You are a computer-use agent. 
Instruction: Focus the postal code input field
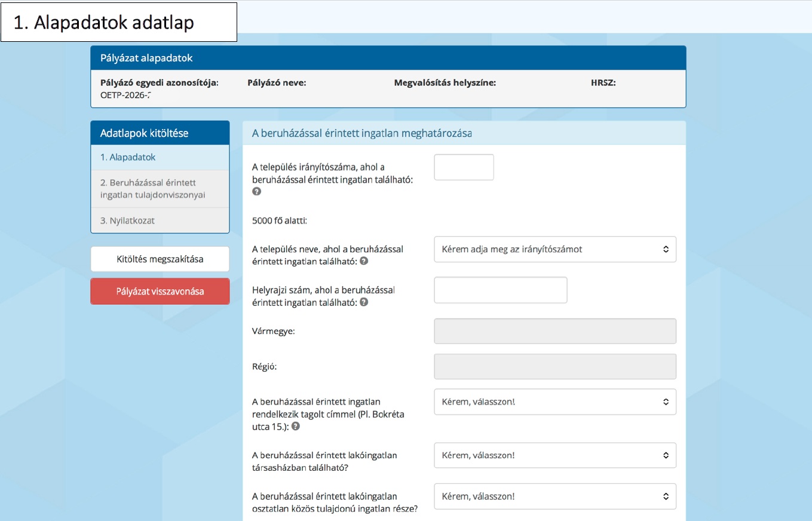pos(464,167)
